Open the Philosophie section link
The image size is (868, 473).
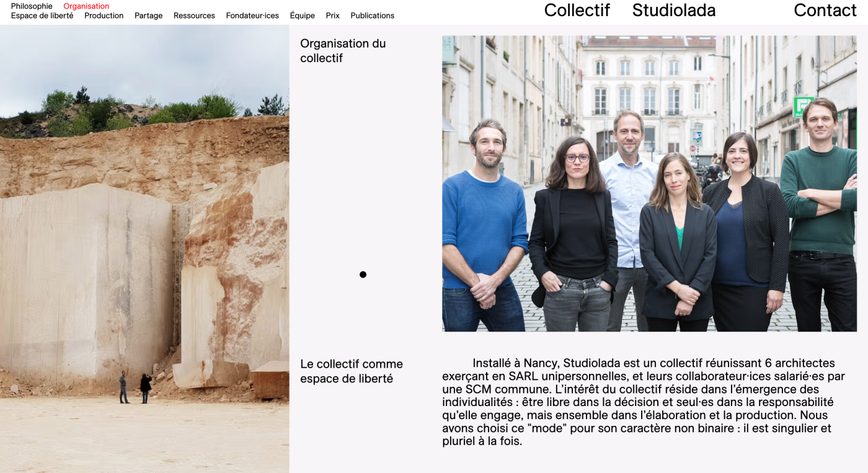pyautogui.click(x=32, y=6)
